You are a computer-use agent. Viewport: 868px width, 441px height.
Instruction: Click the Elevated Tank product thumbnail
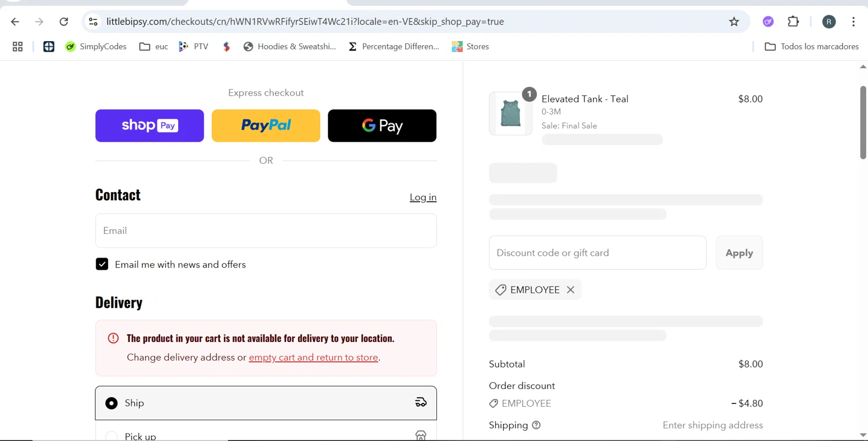coord(510,113)
